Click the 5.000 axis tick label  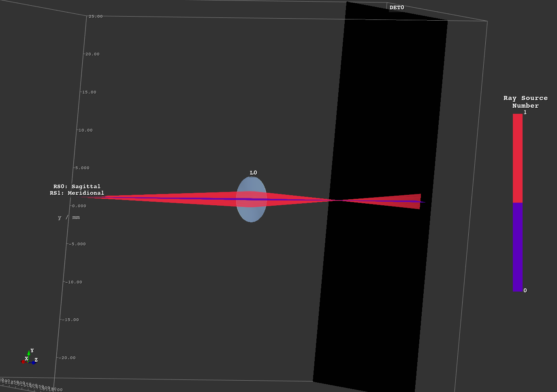pos(82,168)
